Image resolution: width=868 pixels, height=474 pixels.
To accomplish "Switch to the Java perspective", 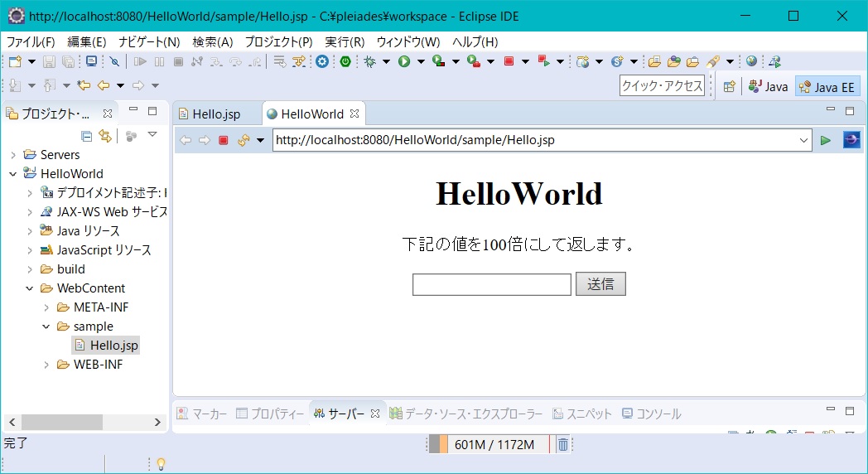I will tap(769, 86).
